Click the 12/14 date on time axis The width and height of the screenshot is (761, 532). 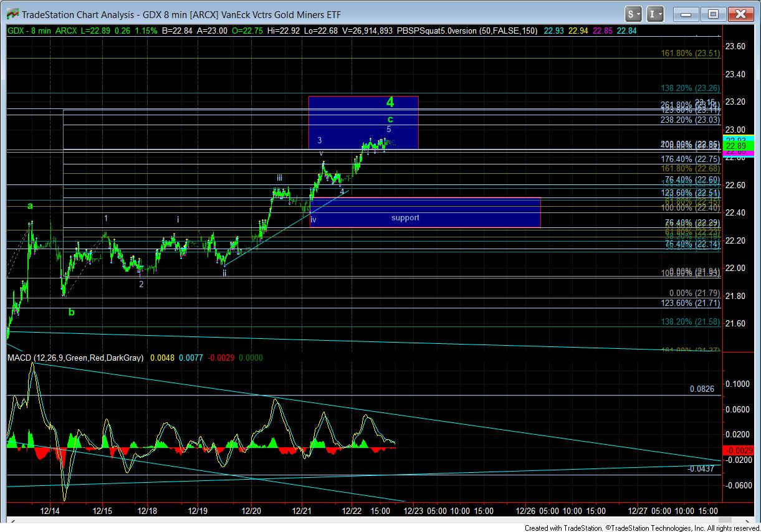click(x=50, y=511)
